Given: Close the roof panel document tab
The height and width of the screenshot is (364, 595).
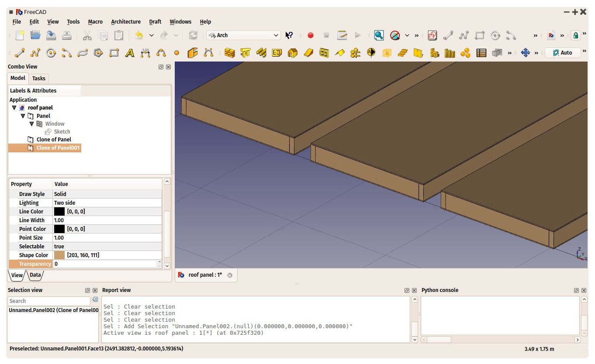Looking at the screenshot, I should [x=230, y=275].
